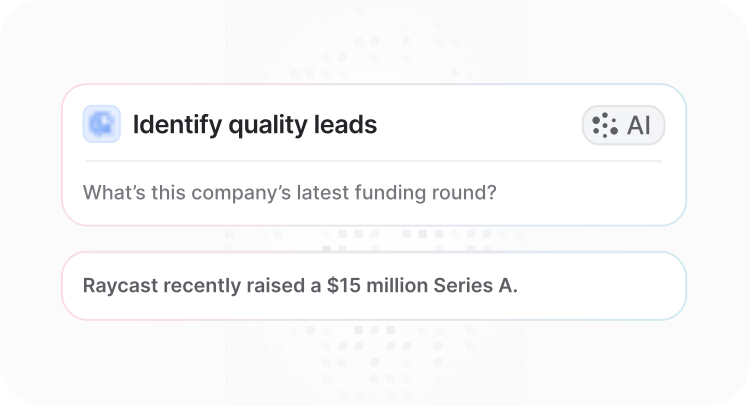Click the blue icon beside Identify quality leads
Screen dimensions: 750x405
pyautogui.click(x=102, y=125)
